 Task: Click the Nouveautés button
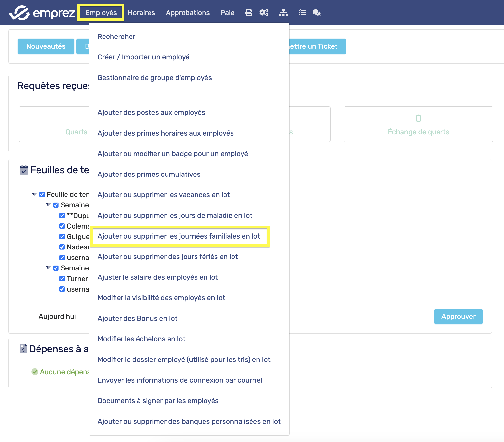(x=46, y=46)
